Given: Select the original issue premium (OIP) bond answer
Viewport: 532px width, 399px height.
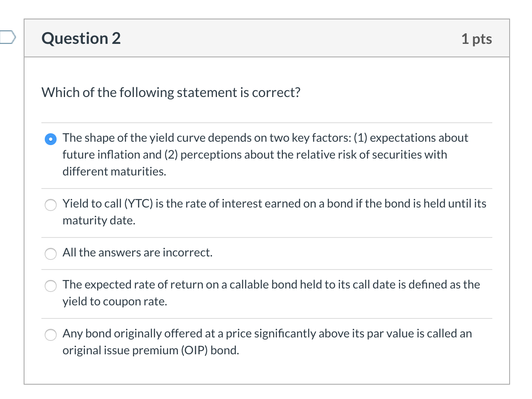Looking at the screenshot, I should 50,335.
